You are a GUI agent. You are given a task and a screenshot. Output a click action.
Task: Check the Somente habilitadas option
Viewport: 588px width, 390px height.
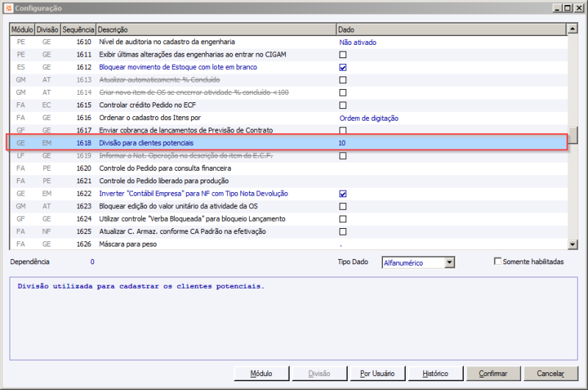[498, 261]
